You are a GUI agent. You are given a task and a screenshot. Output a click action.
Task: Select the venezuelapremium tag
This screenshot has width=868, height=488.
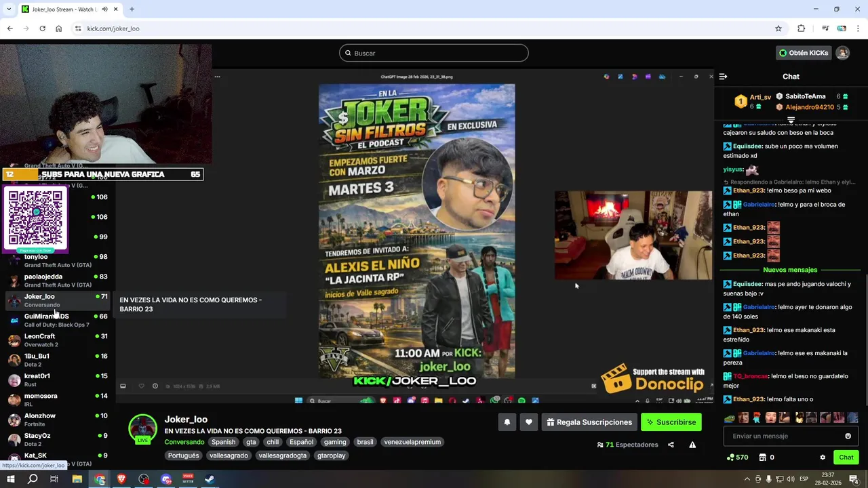412,442
